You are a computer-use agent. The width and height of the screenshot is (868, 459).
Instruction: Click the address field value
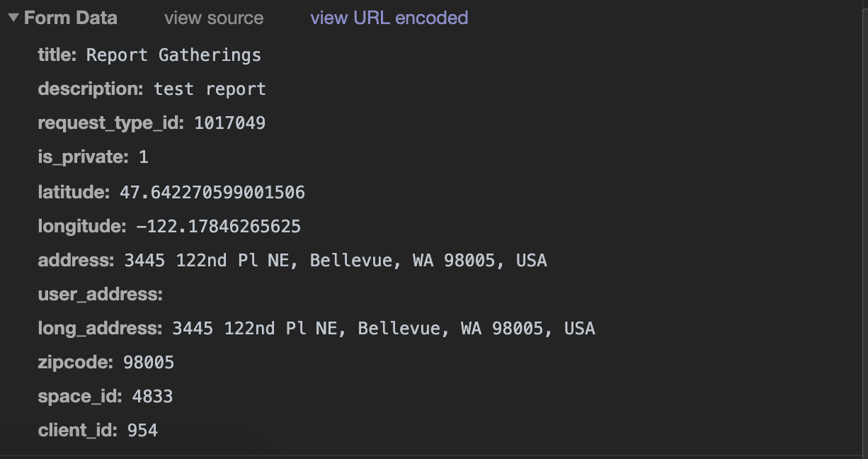[x=336, y=261]
